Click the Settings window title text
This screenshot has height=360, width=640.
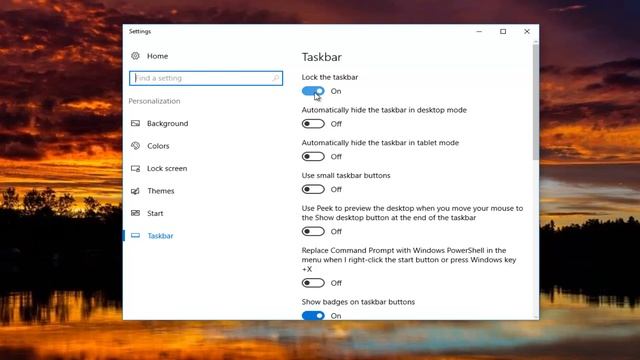point(140,31)
